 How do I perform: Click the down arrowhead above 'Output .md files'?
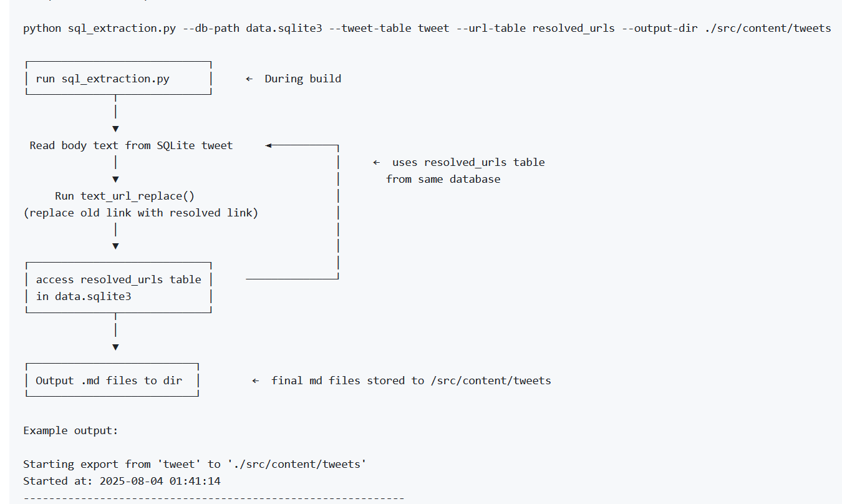pos(115,347)
